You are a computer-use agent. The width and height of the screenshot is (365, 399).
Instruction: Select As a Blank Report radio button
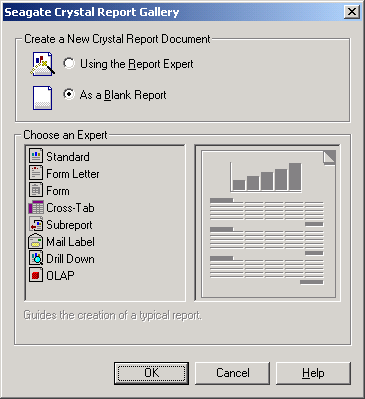pyautogui.click(x=69, y=94)
